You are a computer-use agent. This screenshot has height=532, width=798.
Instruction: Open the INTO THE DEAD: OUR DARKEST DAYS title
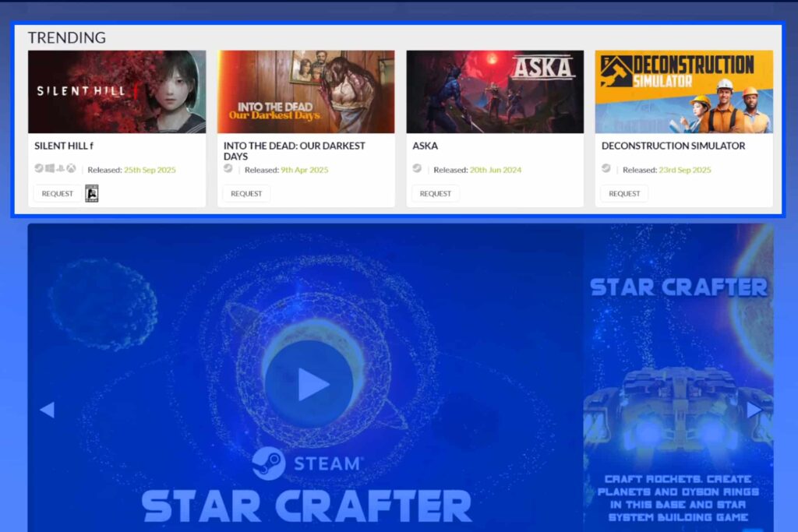coord(294,151)
